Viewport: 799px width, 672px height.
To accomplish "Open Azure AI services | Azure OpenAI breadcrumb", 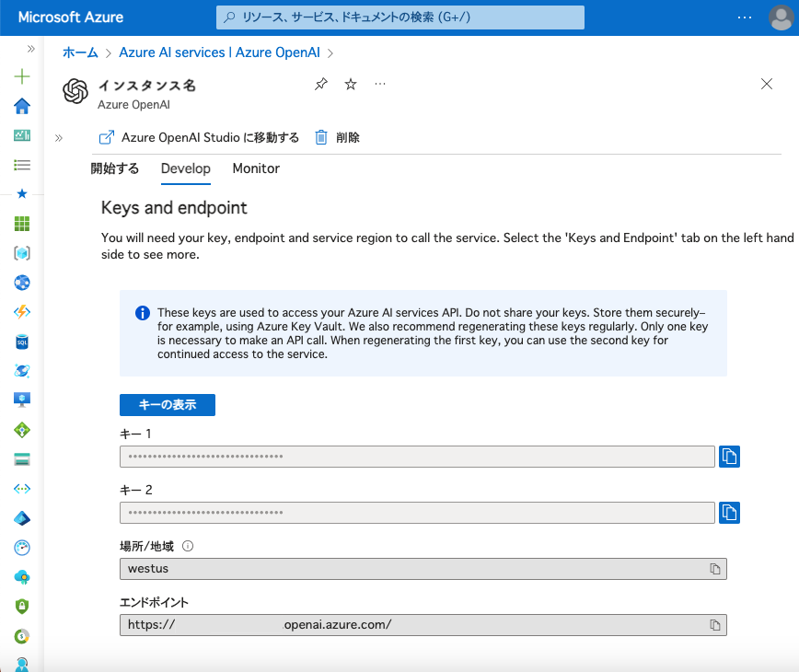I will coord(219,52).
